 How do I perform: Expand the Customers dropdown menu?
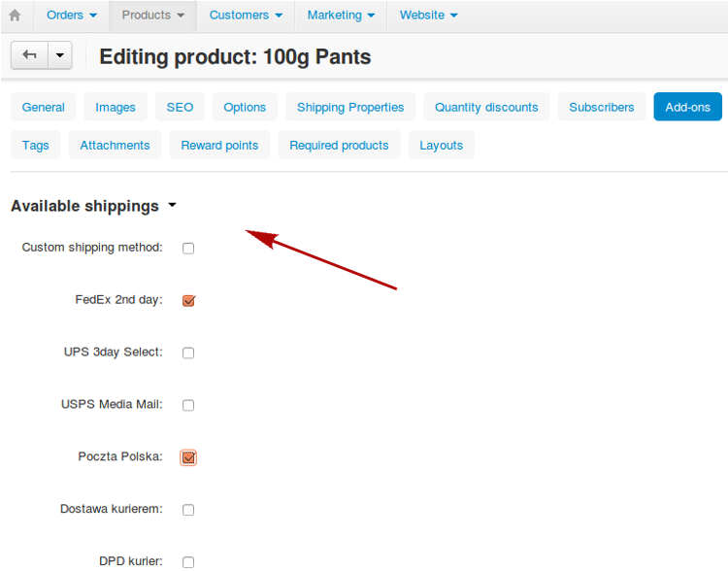(246, 16)
